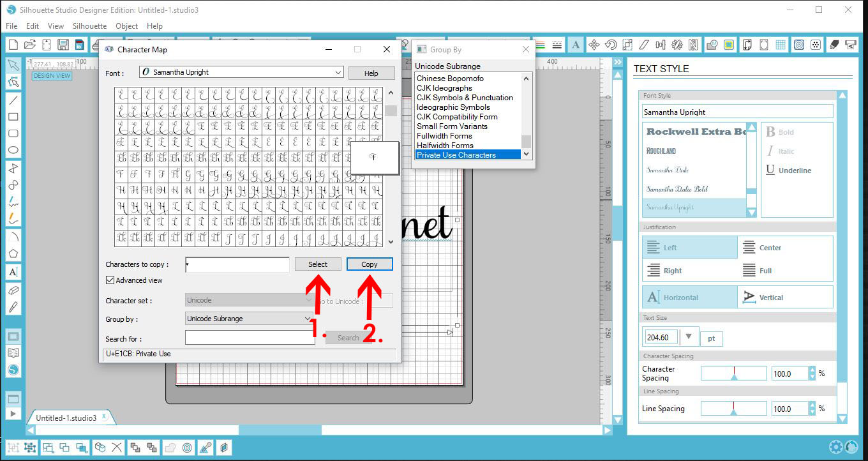Open the Silhouette menu
The width and height of the screenshot is (868, 461).
(x=90, y=26)
